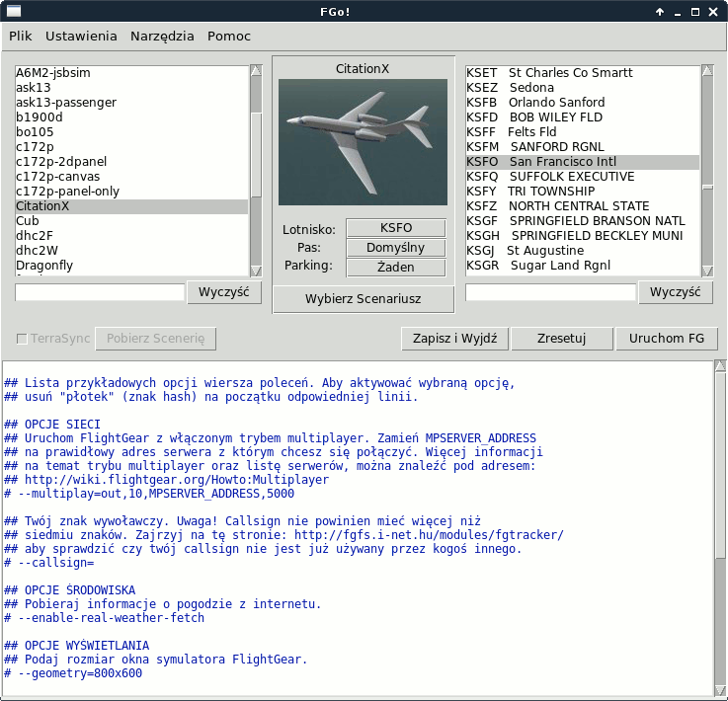
Task: Click the options text scrollbar thumb
Action: pos(720,464)
